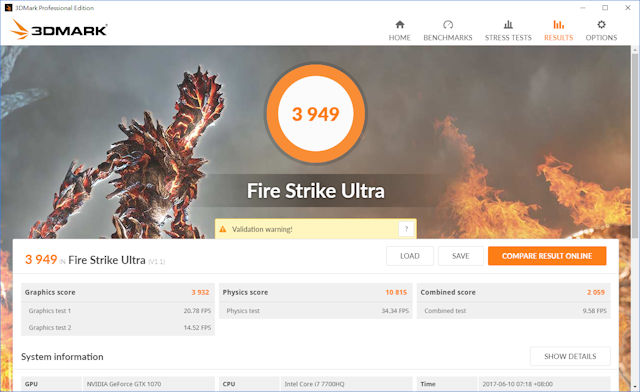Click the Physics score label

click(245, 292)
